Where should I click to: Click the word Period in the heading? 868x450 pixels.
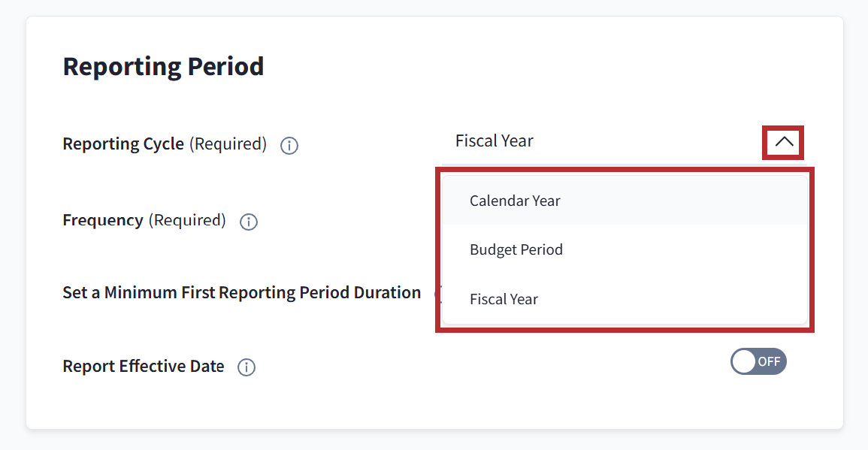pyautogui.click(x=225, y=67)
